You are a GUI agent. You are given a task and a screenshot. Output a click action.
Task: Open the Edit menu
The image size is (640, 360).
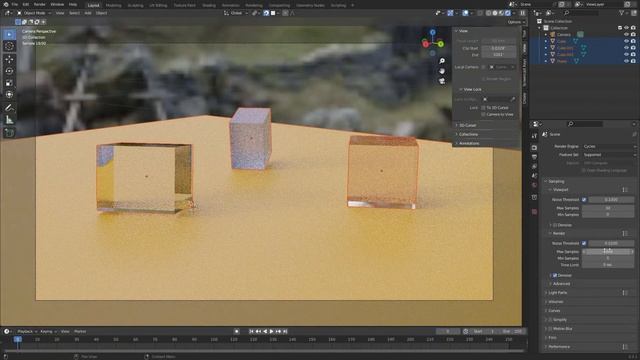[26, 4]
